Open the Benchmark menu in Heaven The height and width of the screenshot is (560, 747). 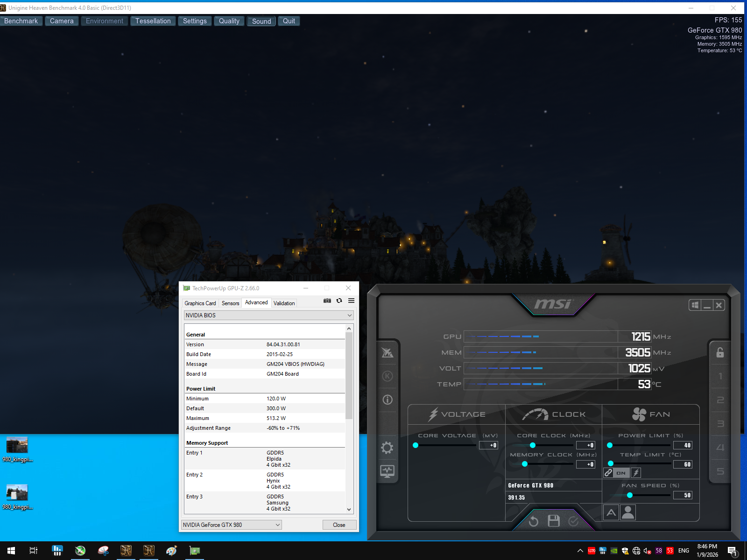(x=21, y=21)
